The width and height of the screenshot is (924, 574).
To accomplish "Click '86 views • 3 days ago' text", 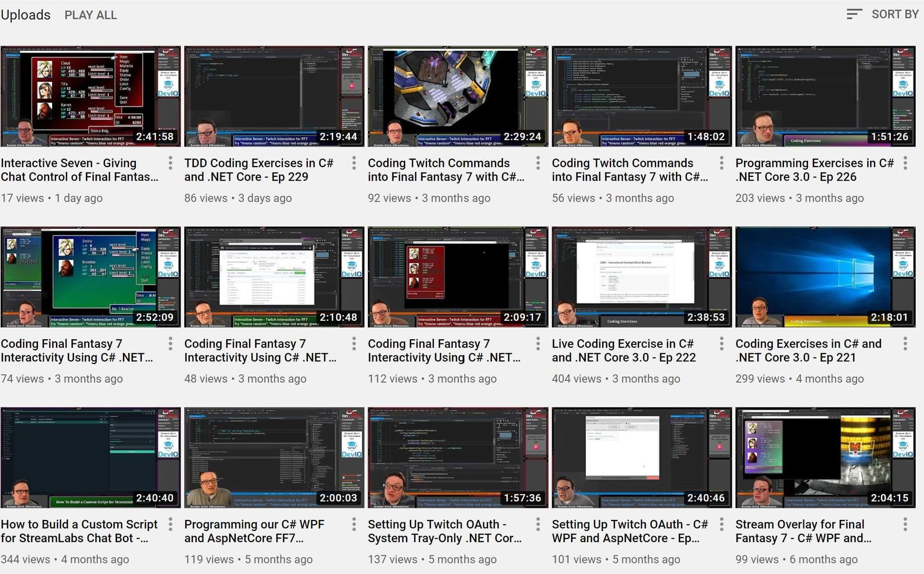I will pyautogui.click(x=238, y=198).
